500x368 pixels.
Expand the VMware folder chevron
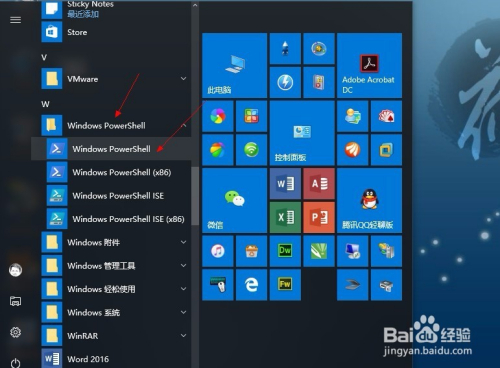click(x=183, y=79)
